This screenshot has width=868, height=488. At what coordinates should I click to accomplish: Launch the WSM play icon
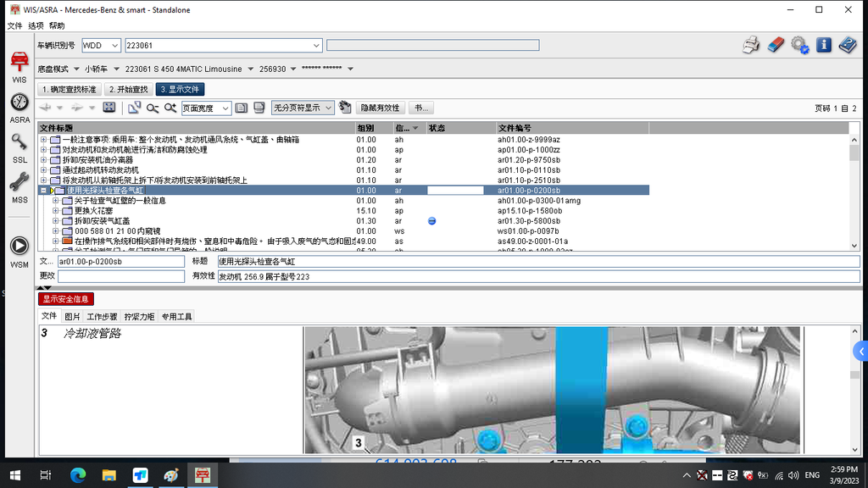coord(19,249)
